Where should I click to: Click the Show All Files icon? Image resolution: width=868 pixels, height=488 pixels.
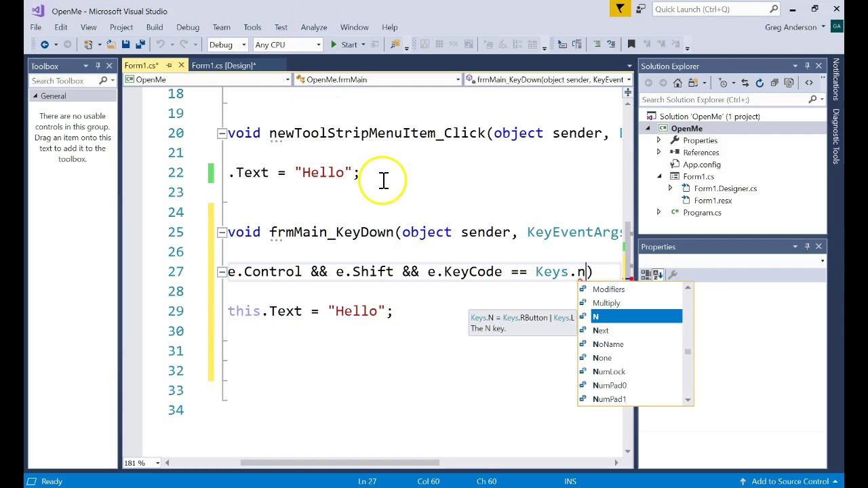(x=789, y=83)
